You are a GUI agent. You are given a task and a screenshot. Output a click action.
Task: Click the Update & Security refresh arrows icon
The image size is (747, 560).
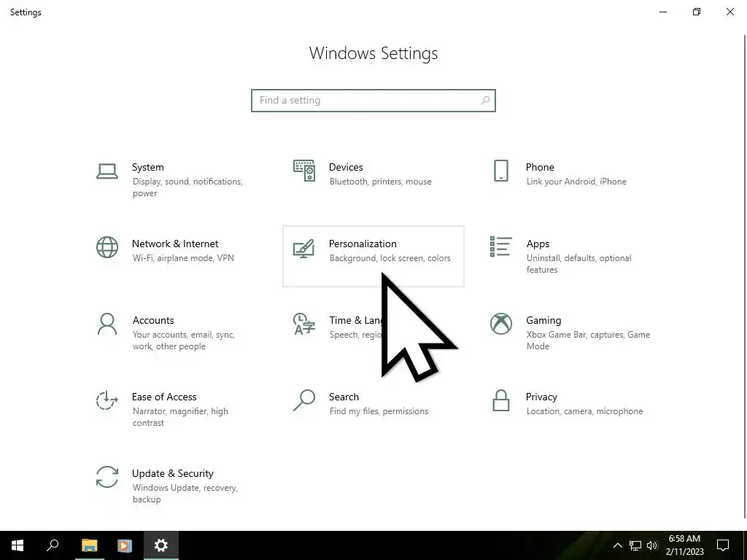coord(107,477)
